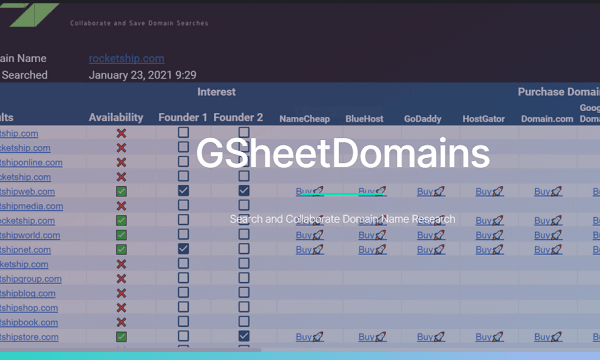Click the Founder 1 column header
Image resolution: width=600 pixels, height=360 pixels.
coord(183,117)
